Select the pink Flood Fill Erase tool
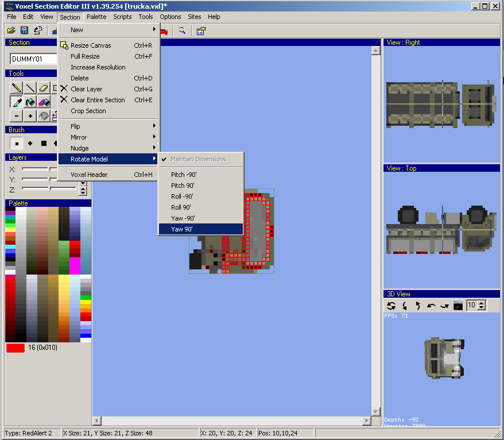This screenshot has height=440, width=504. [x=44, y=102]
